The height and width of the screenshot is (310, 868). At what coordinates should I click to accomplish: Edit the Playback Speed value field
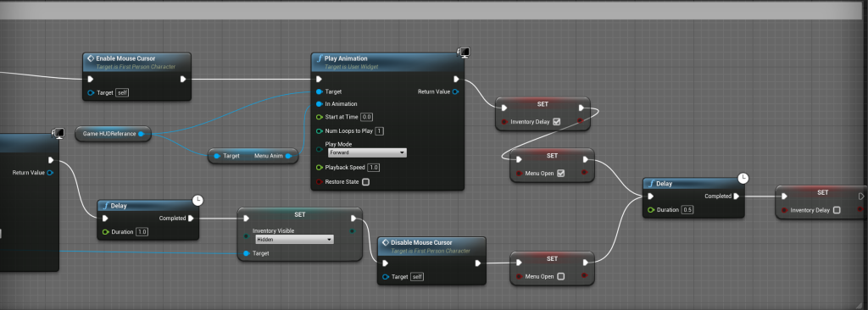tap(374, 168)
